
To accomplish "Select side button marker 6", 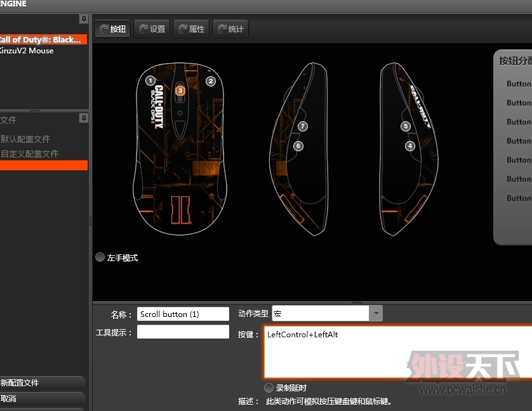I will (x=298, y=146).
